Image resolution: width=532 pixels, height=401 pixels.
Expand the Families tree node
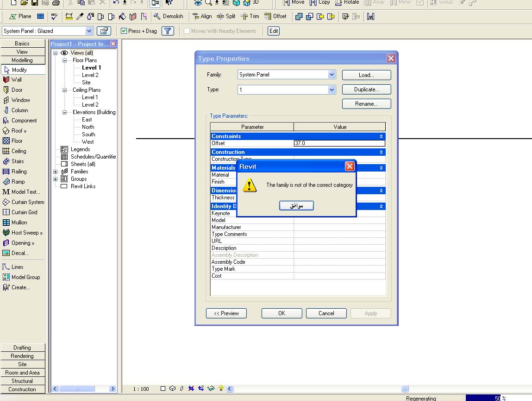(56, 172)
